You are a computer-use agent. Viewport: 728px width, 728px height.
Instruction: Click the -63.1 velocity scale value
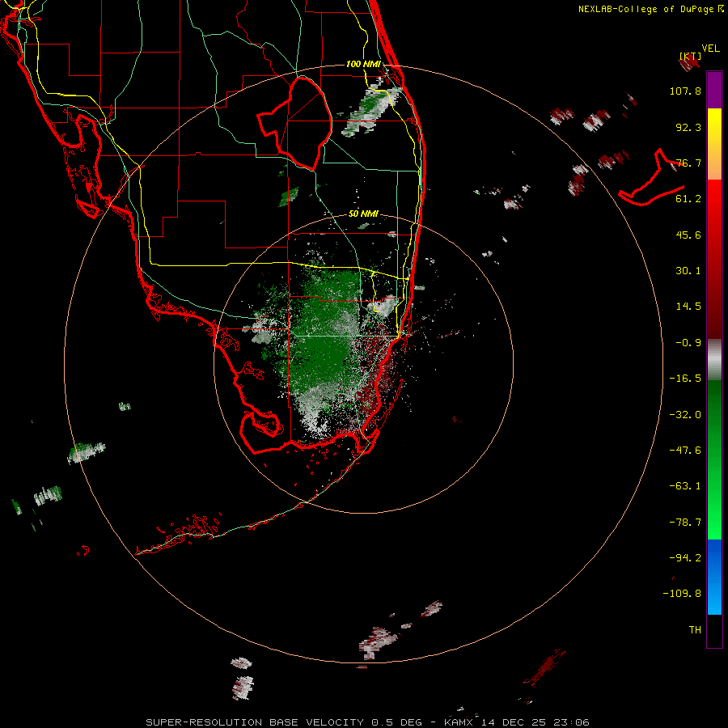tap(685, 486)
